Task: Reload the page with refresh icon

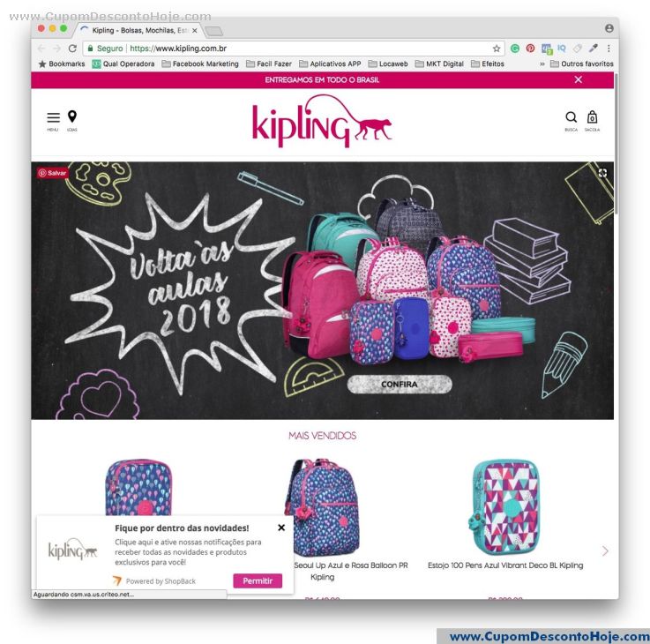Action: coord(72,49)
